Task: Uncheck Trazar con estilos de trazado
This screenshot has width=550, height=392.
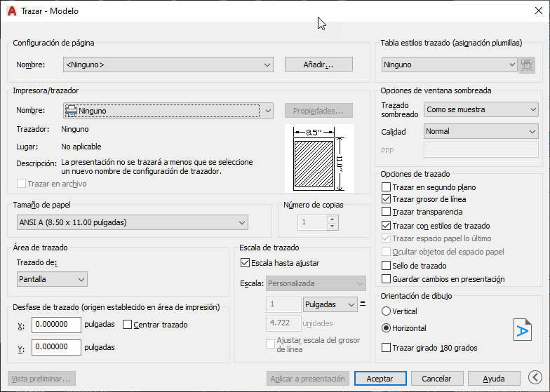Action: point(386,226)
